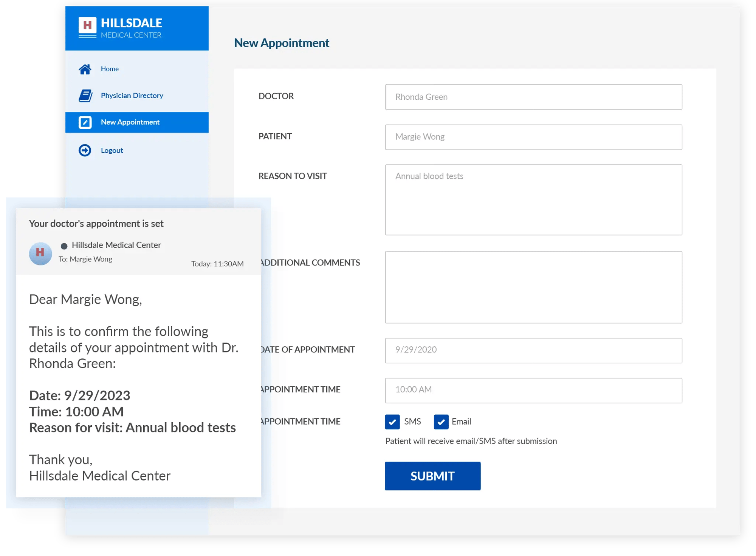
Task: Click the PATIENT field label
Action: [x=275, y=136]
